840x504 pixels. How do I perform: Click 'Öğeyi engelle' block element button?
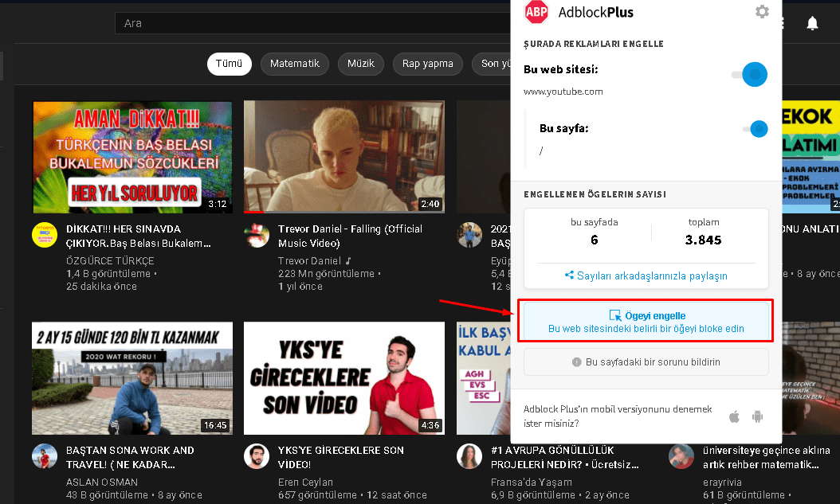tap(646, 322)
